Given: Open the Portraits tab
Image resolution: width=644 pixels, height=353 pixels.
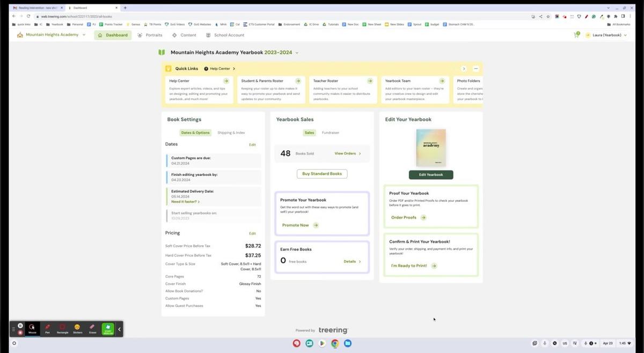Looking at the screenshot, I should click(150, 35).
